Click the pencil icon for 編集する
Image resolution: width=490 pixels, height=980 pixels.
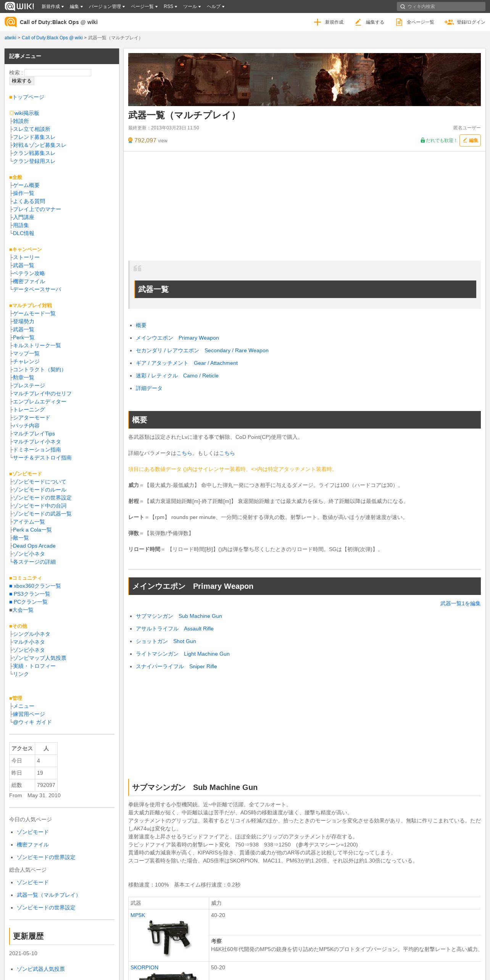(x=358, y=22)
